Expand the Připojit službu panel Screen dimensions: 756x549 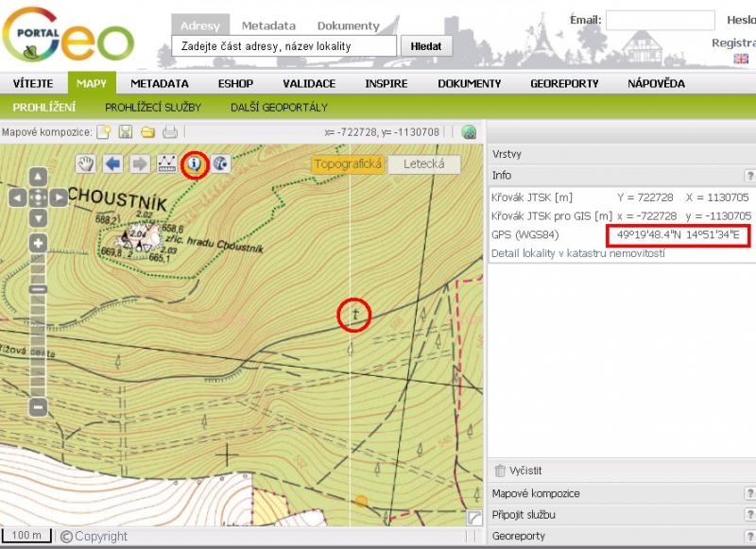pyautogui.click(x=523, y=515)
